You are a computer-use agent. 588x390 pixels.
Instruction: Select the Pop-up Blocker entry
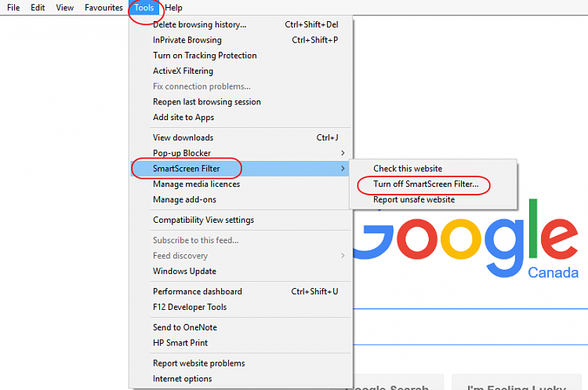point(240,153)
